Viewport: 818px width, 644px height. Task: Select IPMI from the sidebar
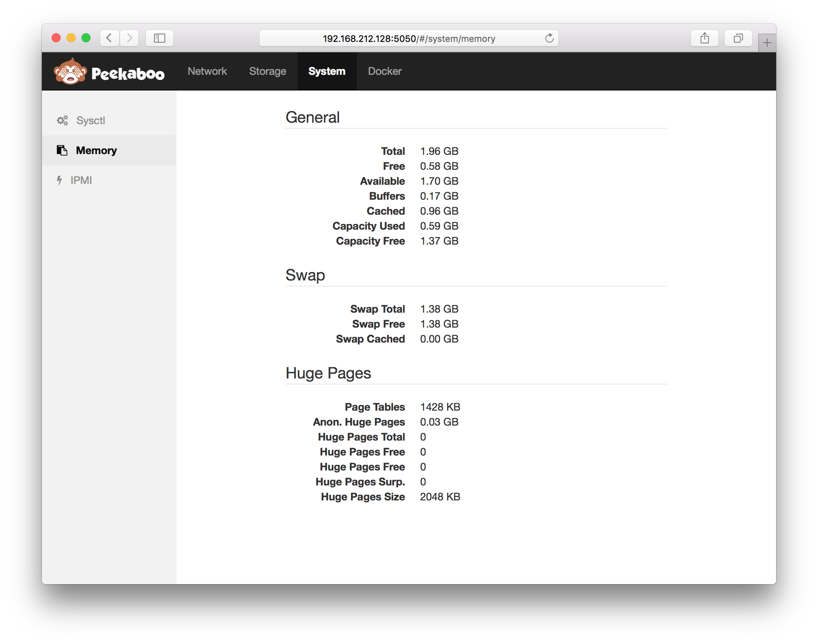tap(81, 180)
